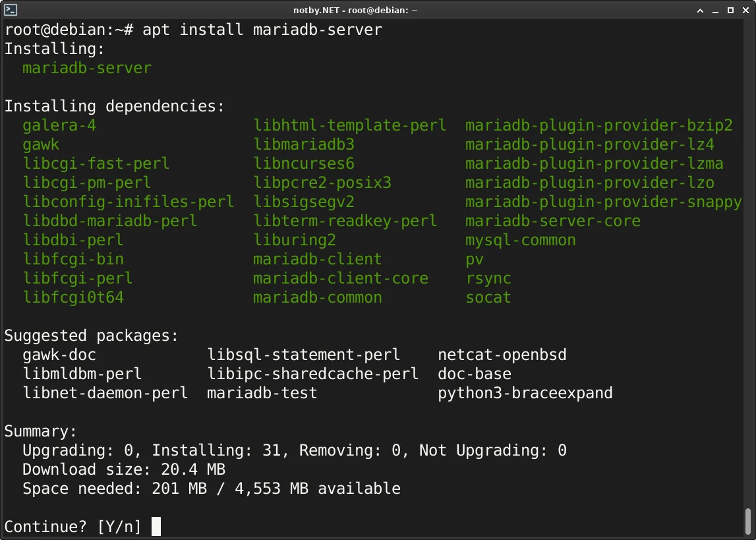The width and height of the screenshot is (756, 540).
Task: Click the 'Space needed: 201 MB' line
Action: pos(115,489)
